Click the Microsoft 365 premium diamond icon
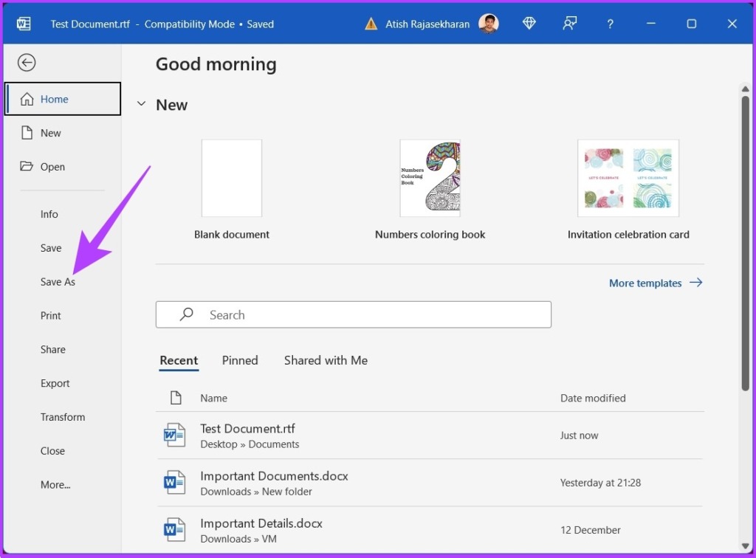The width and height of the screenshot is (756, 558). 529,24
